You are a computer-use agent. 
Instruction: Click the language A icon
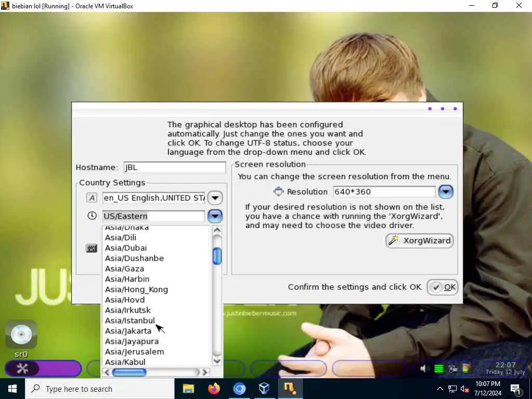pos(91,198)
